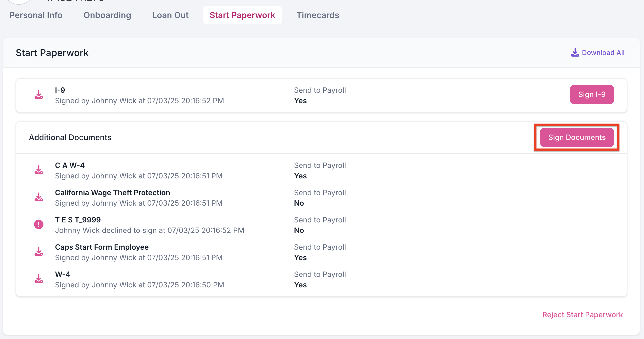The image size is (644, 339).
Task: Download the C A W-4 document
Action: [39, 170]
